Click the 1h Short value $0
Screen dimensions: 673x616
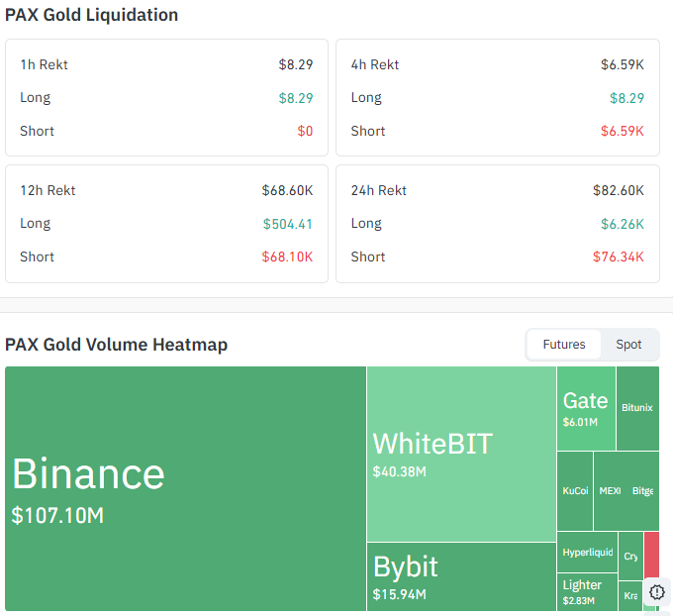(305, 131)
